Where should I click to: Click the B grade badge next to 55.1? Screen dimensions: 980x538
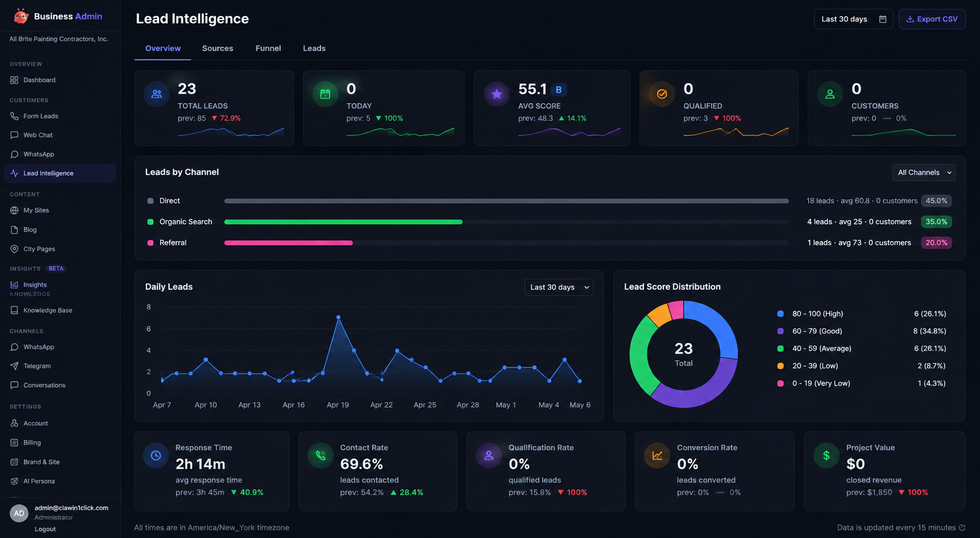(558, 90)
